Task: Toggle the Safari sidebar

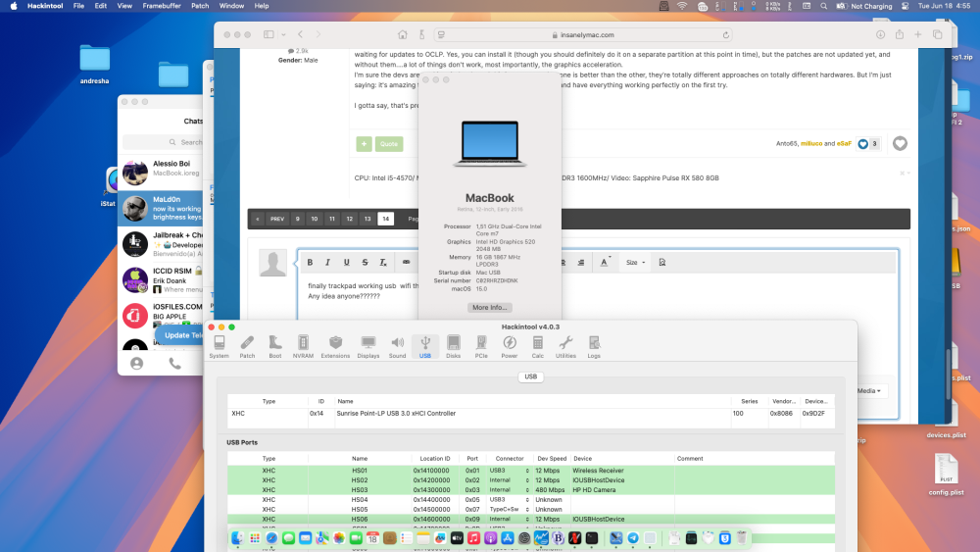Action: 269,35
